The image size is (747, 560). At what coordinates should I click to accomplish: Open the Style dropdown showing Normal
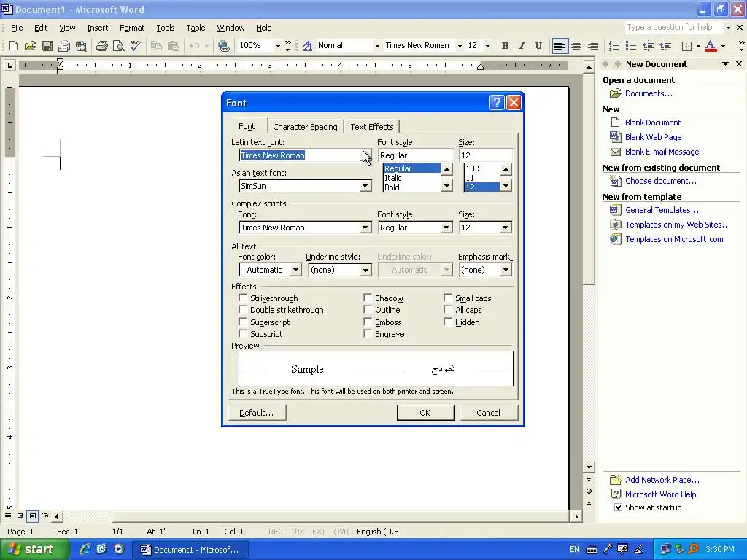click(x=377, y=46)
